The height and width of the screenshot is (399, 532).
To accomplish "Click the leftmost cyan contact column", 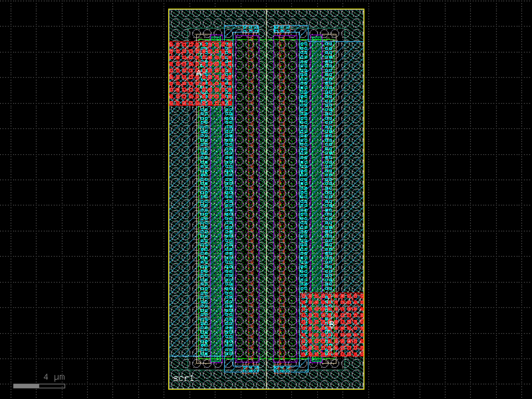I will pos(204,213).
